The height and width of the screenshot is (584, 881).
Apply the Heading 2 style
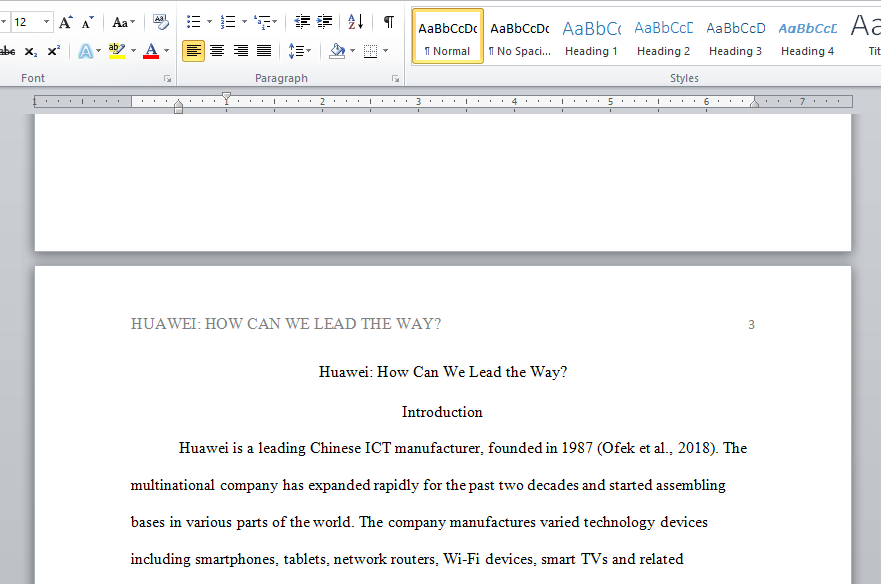(x=663, y=37)
